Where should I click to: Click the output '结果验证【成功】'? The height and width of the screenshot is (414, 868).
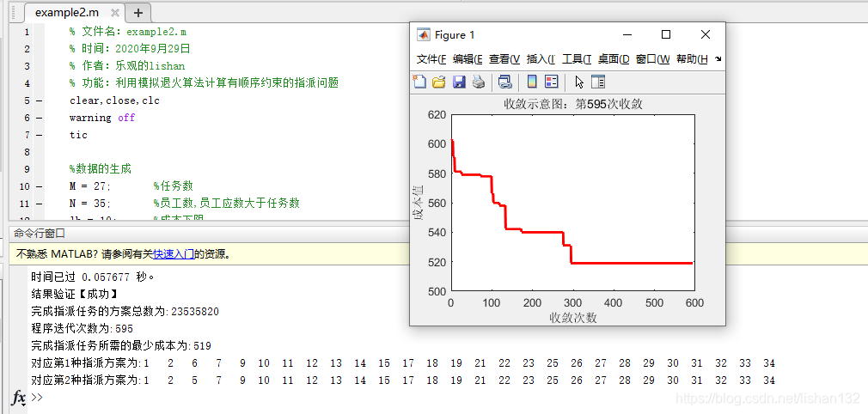pos(74,295)
